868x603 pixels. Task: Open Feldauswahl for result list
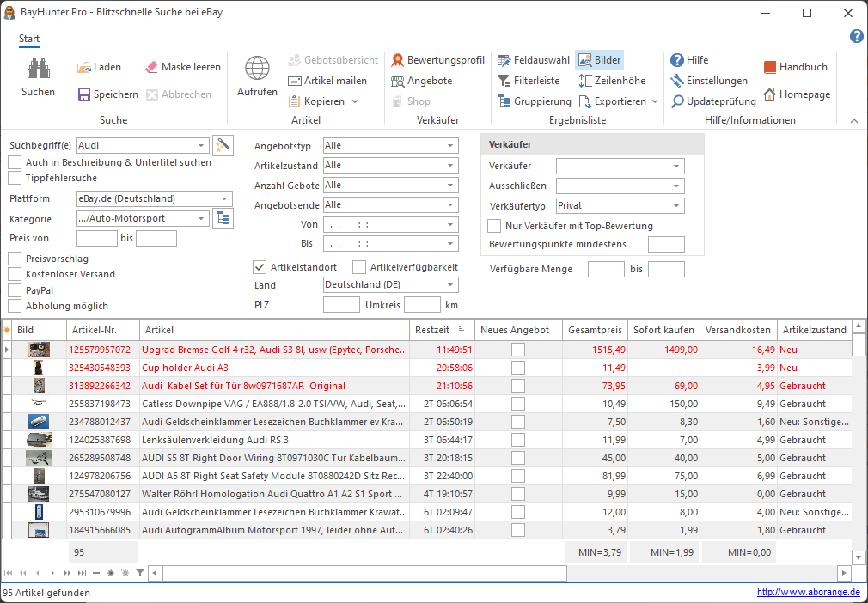pyautogui.click(x=533, y=60)
